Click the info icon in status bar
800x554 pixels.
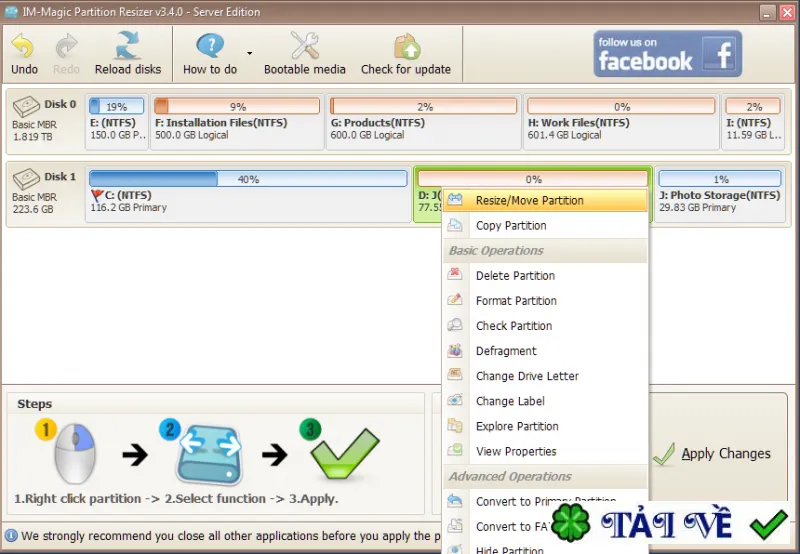(11, 536)
